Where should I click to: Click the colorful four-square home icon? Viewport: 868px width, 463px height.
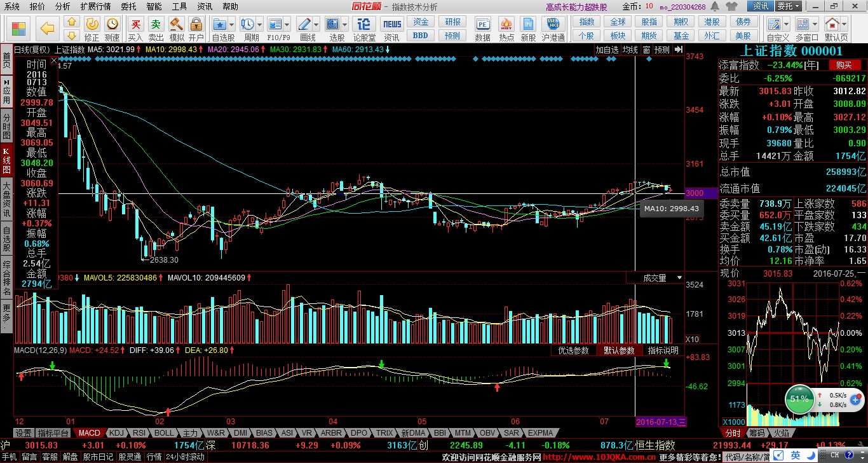[x=18, y=29]
